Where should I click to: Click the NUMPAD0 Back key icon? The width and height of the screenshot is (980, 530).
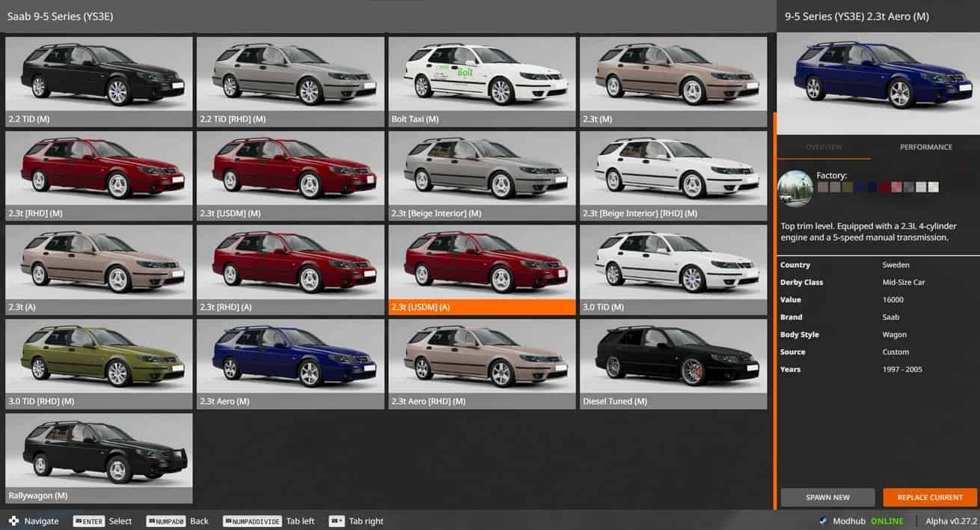[x=165, y=521]
